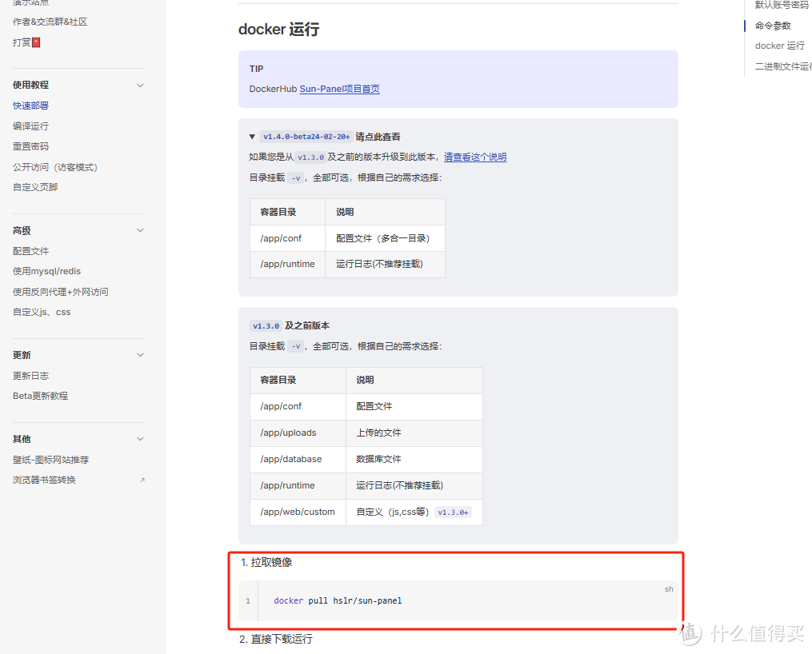Open the 编译运行 sidebar page

pos(30,126)
